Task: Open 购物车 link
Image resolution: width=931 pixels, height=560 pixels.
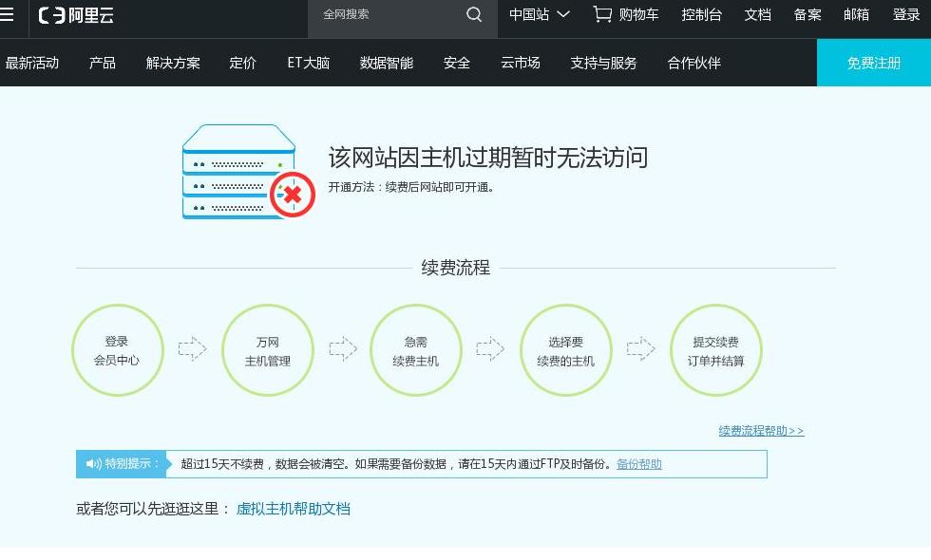Action: coord(638,14)
